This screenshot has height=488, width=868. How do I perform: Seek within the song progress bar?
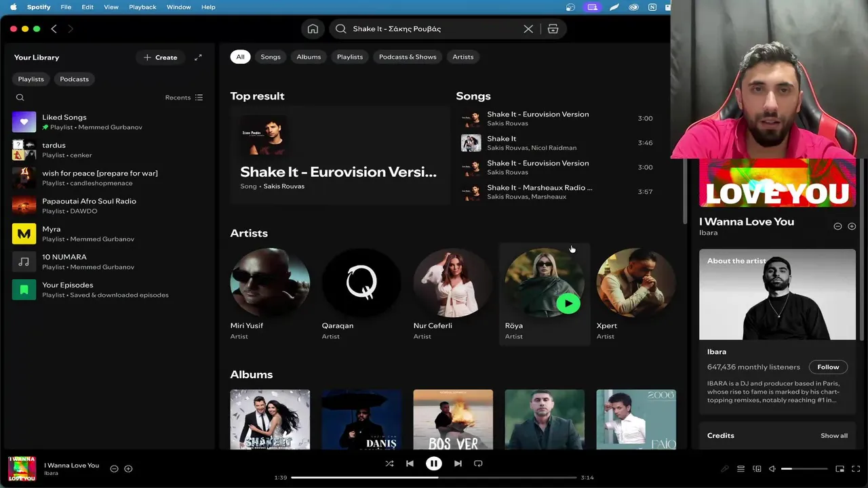pos(434,478)
